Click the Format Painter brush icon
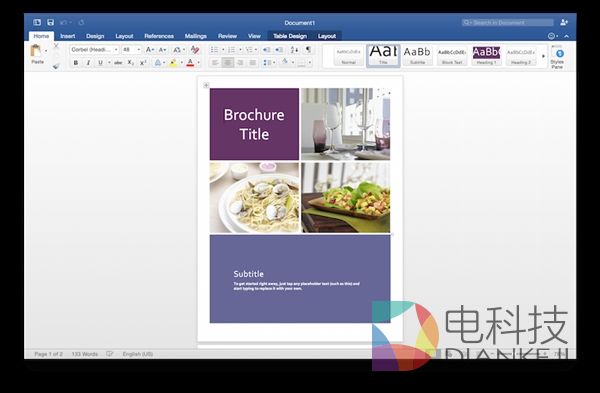 pos(56,66)
